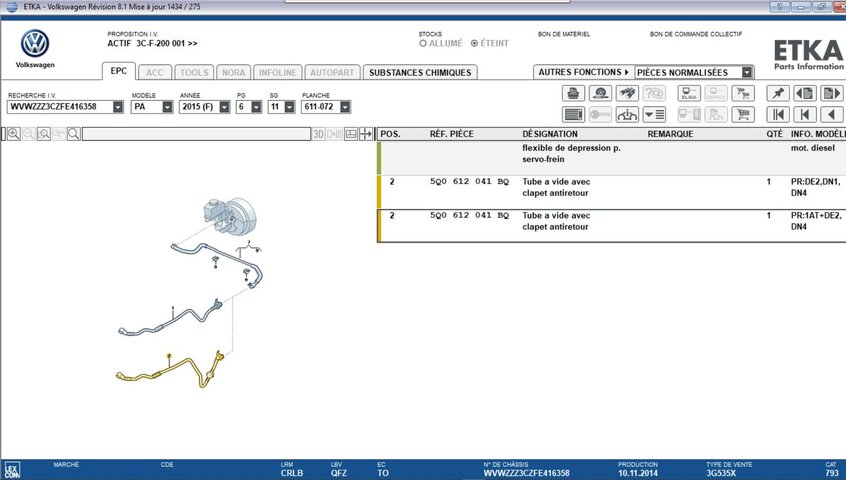This screenshot has height=480, width=846.
Task: Open the SUBSTANCES CHIMIQUES tab
Action: point(420,73)
